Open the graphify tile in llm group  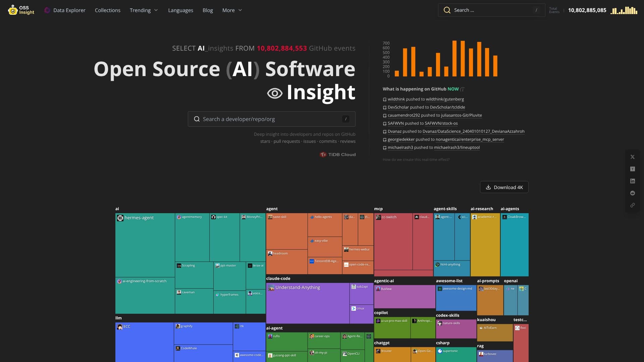pyautogui.click(x=203, y=333)
